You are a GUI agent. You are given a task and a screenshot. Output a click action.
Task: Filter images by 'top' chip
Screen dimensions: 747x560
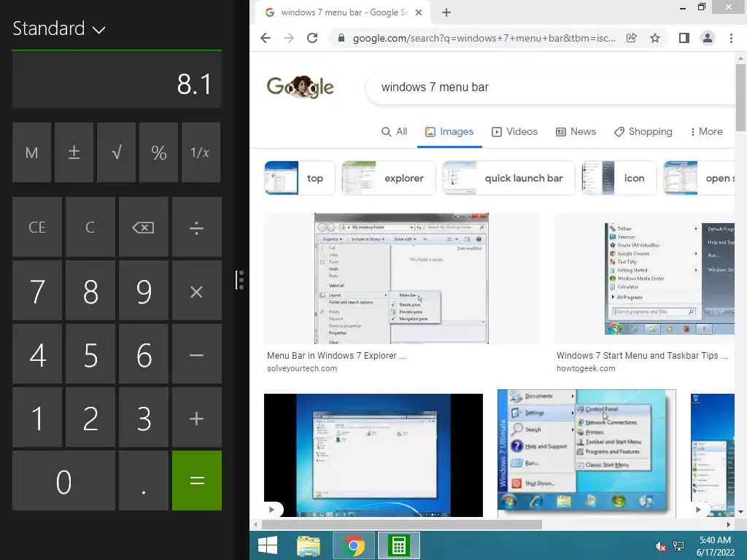[300, 178]
